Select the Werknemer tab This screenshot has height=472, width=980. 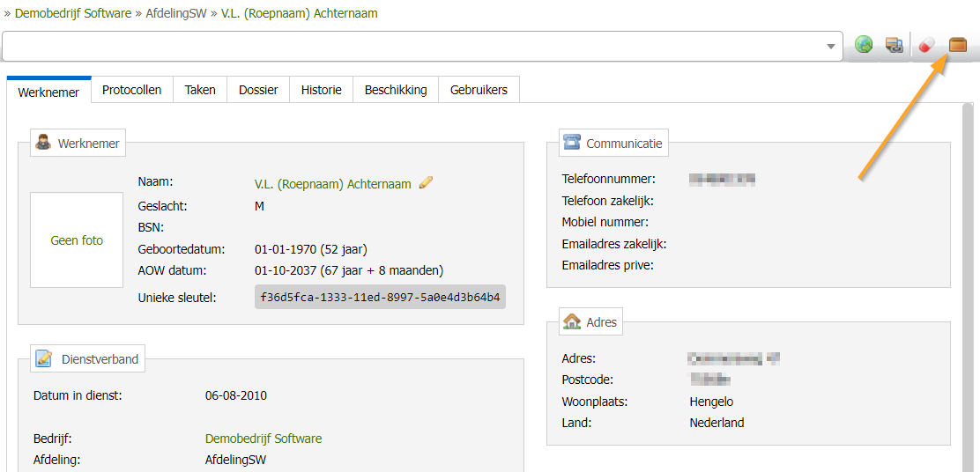[x=48, y=92]
